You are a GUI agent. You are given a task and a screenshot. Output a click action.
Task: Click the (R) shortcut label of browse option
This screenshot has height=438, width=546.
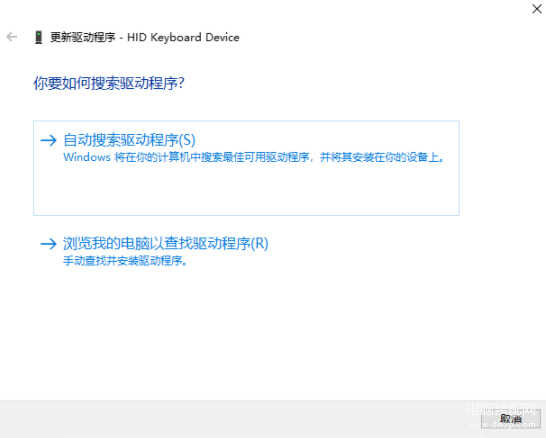[259, 243]
